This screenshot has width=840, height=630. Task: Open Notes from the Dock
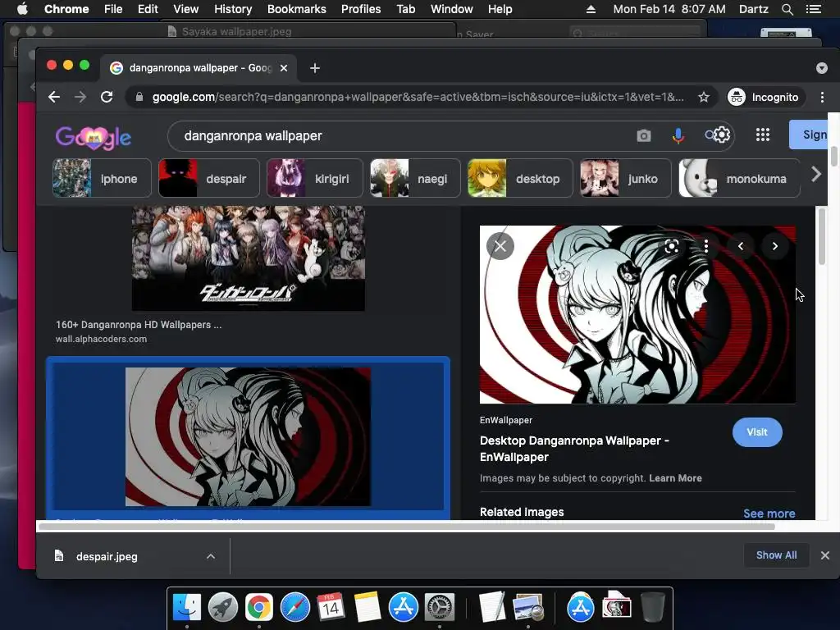367,607
